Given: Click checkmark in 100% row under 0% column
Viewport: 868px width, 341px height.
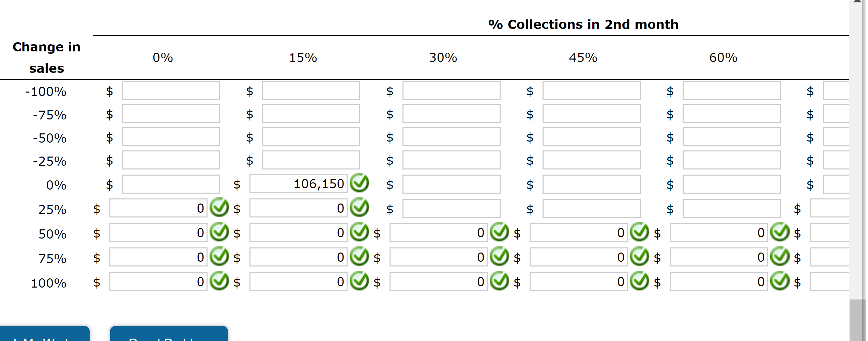Looking at the screenshot, I should tap(219, 281).
